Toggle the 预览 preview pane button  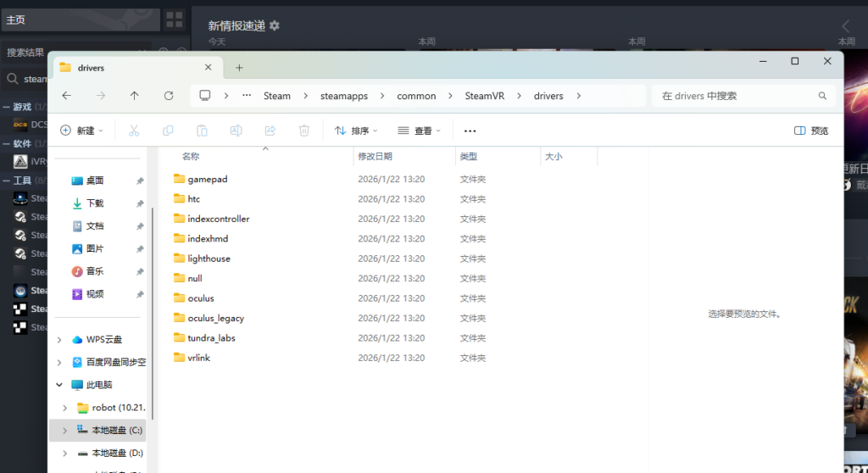tap(811, 131)
